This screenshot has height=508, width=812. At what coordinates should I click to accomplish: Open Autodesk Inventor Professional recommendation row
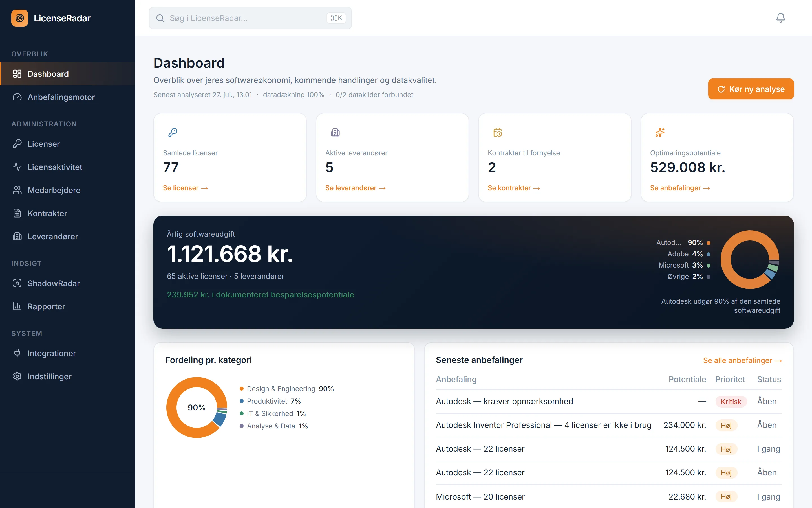tap(609, 425)
